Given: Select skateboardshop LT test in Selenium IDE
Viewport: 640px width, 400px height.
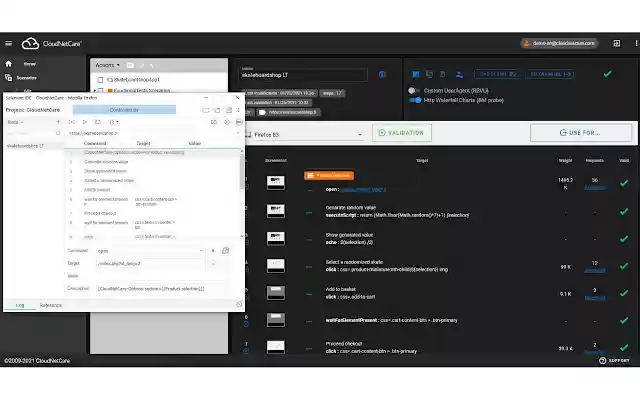Looking at the screenshot, I should 33,146.
